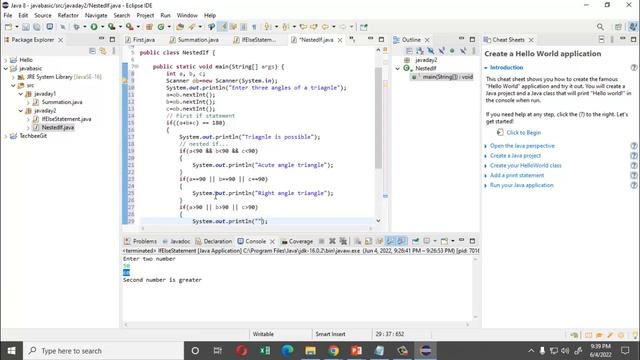This screenshot has height=360, width=640.
Task: Open the 'Create a Java project' step
Action: (x=515, y=156)
